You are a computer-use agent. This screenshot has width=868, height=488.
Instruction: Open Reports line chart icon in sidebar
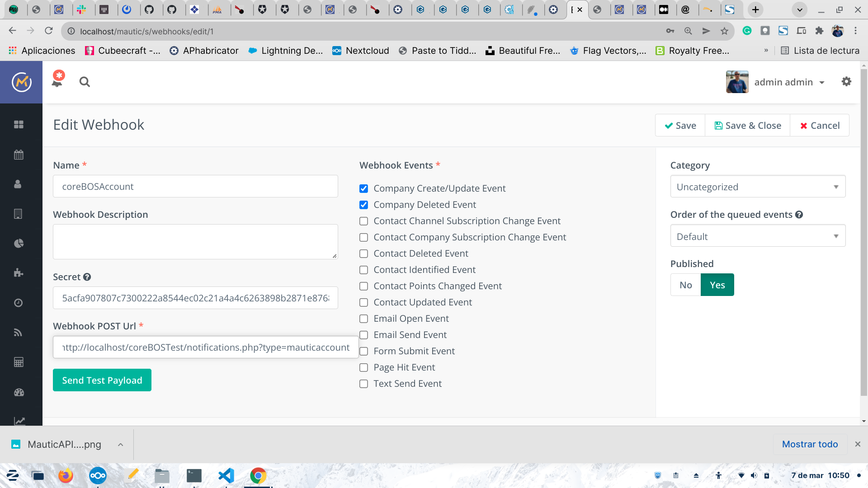pyautogui.click(x=19, y=421)
